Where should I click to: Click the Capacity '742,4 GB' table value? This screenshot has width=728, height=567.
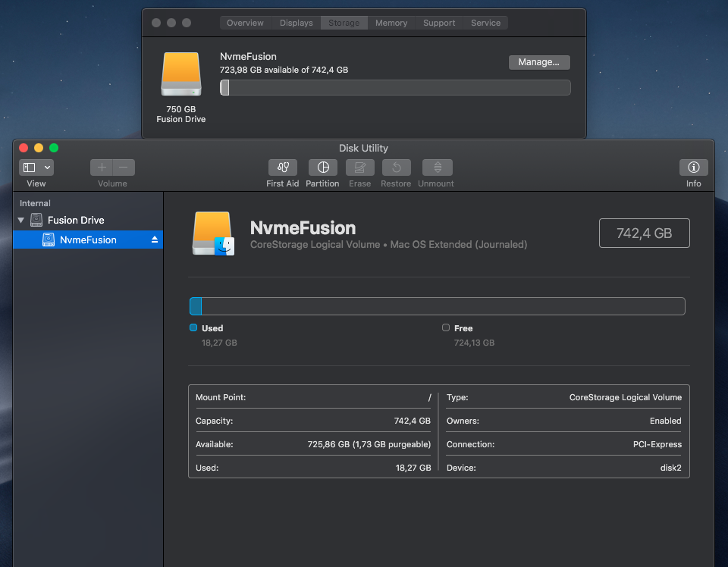click(413, 421)
